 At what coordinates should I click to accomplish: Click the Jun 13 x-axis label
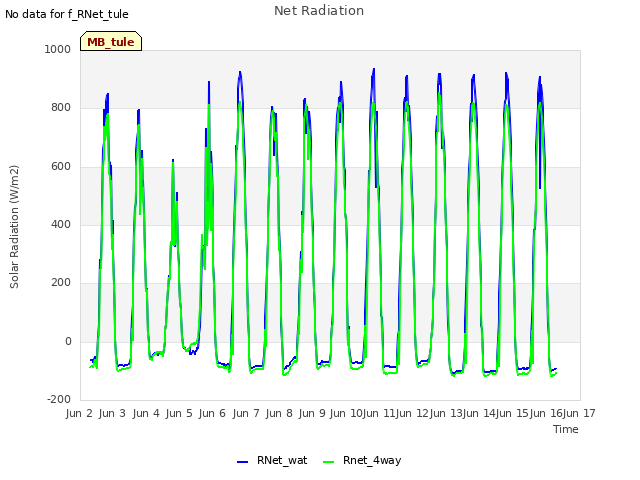pyautogui.click(x=446, y=413)
